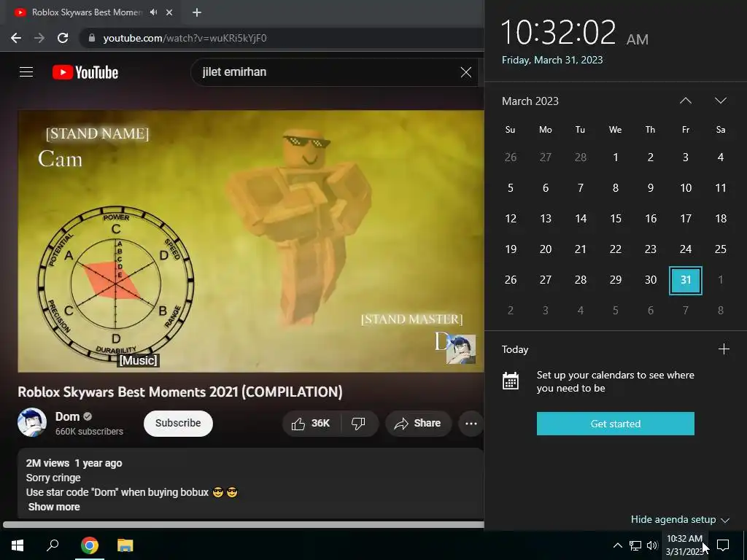Open Chrome from the taskbar
The height and width of the screenshot is (560, 747).
[90, 545]
